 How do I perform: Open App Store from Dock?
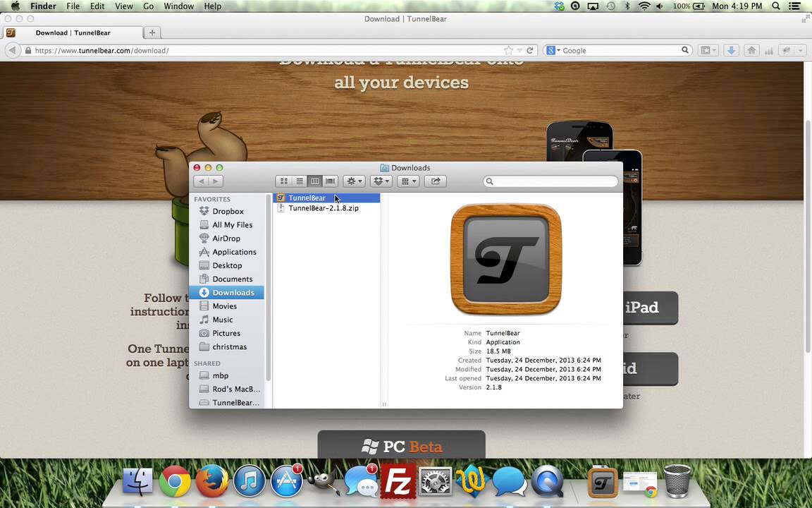coord(286,482)
